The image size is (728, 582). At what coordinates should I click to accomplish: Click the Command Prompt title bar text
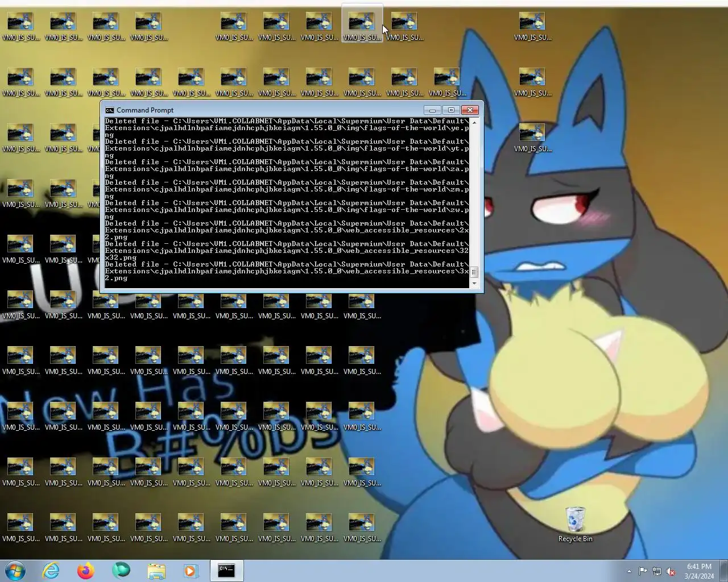point(145,110)
